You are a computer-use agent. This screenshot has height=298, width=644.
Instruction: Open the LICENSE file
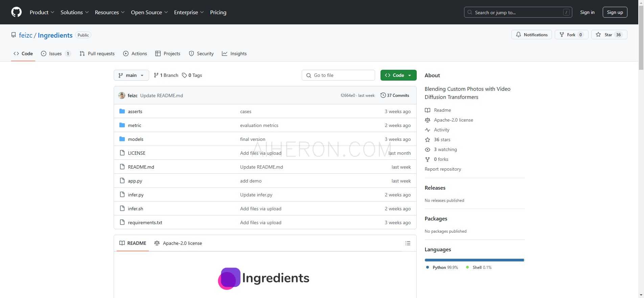(137, 153)
